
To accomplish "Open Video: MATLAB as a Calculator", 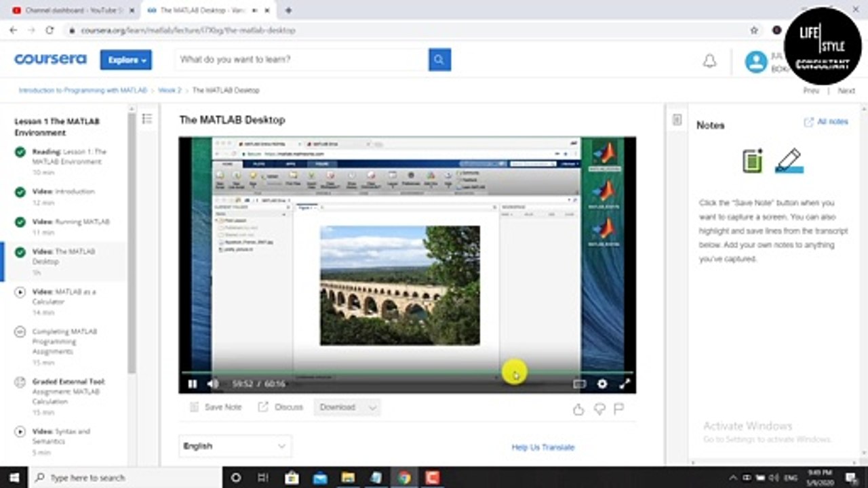I will coord(65,302).
